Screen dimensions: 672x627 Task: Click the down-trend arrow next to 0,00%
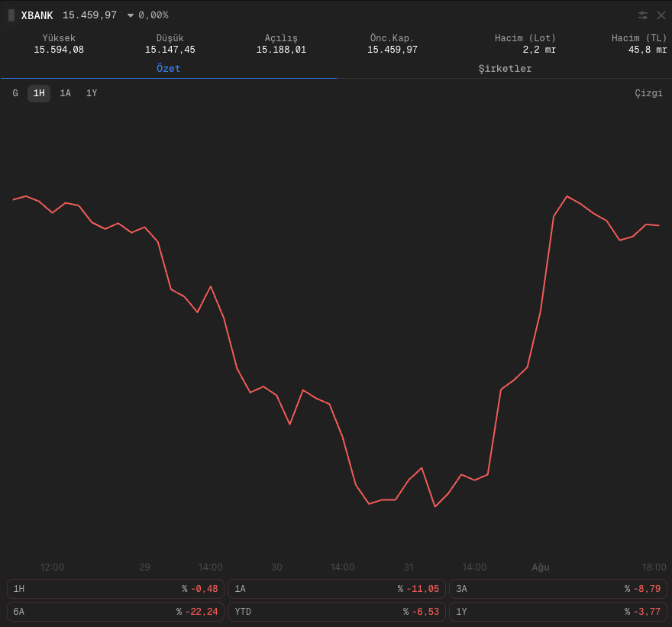pyautogui.click(x=131, y=15)
